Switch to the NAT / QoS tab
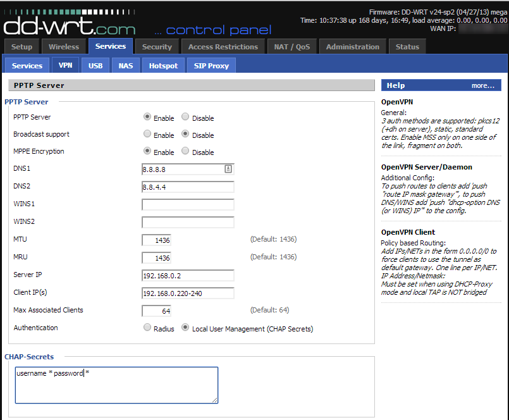The image size is (509, 420). click(292, 46)
